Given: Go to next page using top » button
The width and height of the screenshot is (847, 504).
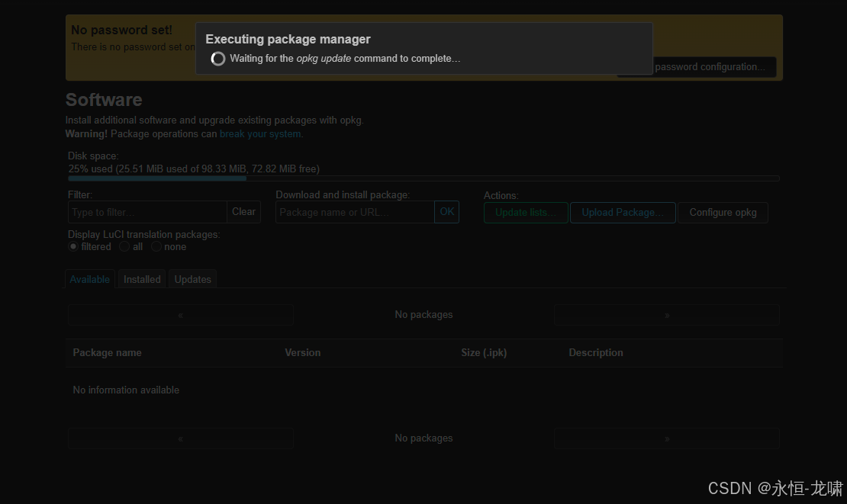Looking at the screenshot, I should coord(667,315).
